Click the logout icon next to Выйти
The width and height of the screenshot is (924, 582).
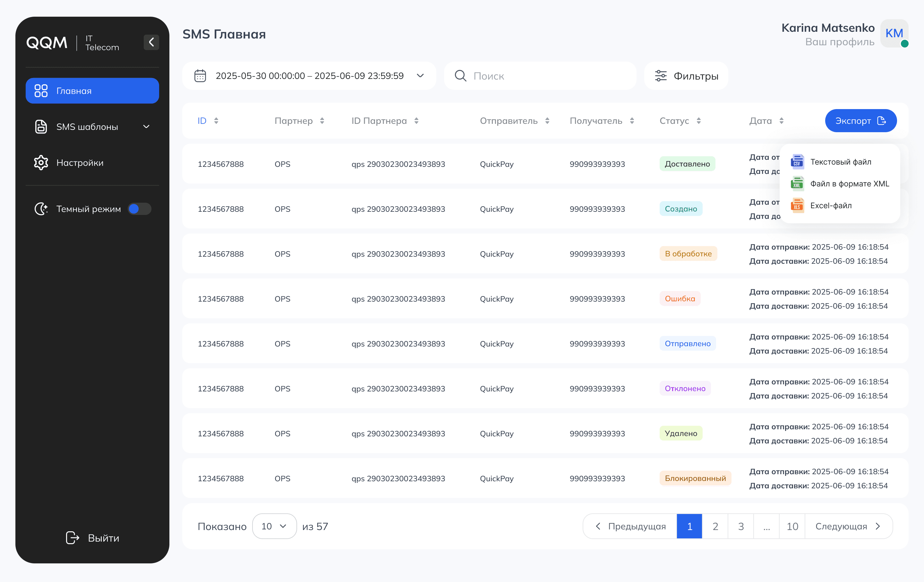pyautogui.click(x=72, y=538)
